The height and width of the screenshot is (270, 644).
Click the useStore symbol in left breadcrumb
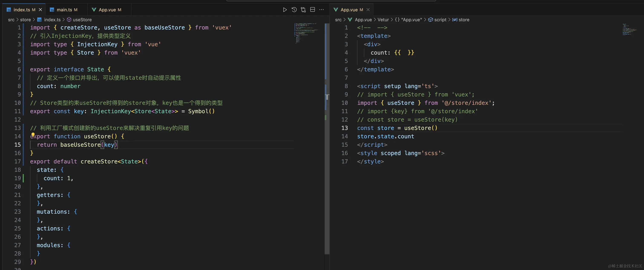tap(82, 20)
